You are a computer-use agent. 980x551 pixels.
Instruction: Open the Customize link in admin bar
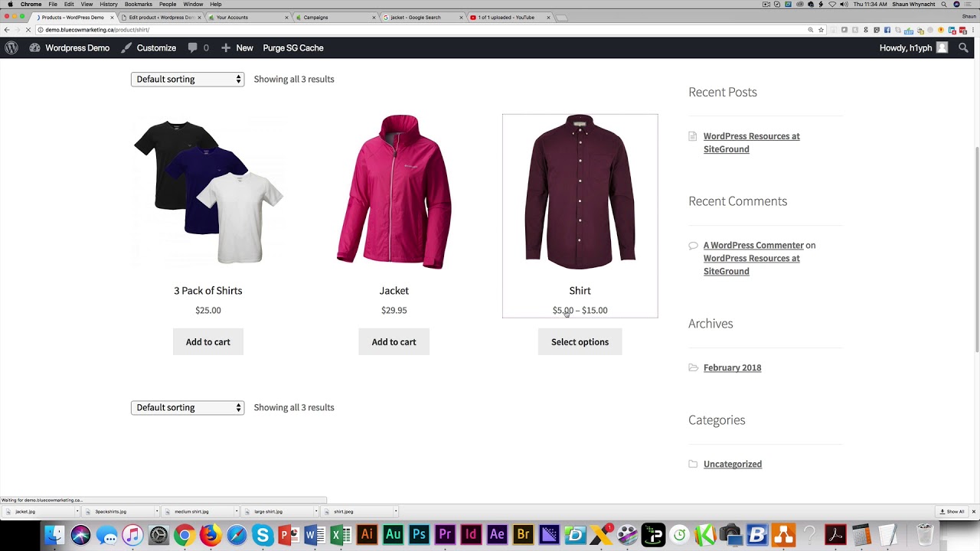pos(149,47)
